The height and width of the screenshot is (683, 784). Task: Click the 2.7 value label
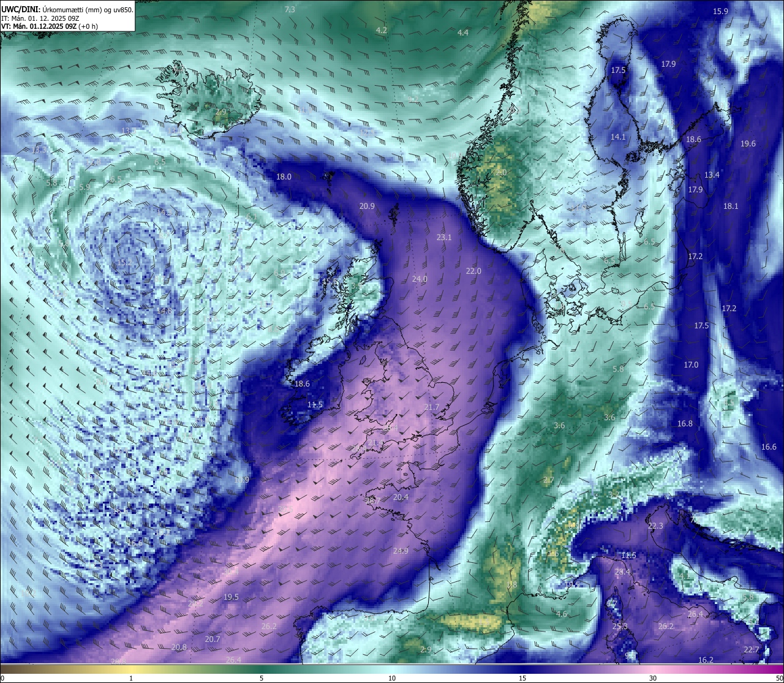[x=548, y=480]
